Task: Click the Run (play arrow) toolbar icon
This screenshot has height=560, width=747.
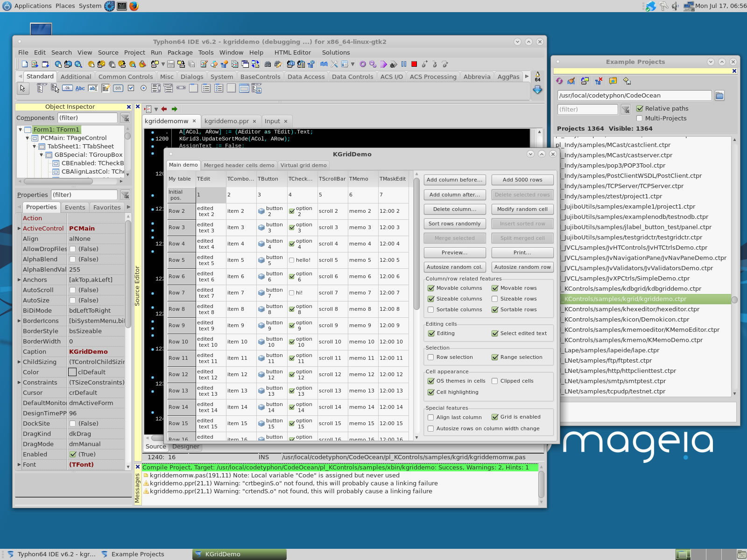Action: pos(383,64)
